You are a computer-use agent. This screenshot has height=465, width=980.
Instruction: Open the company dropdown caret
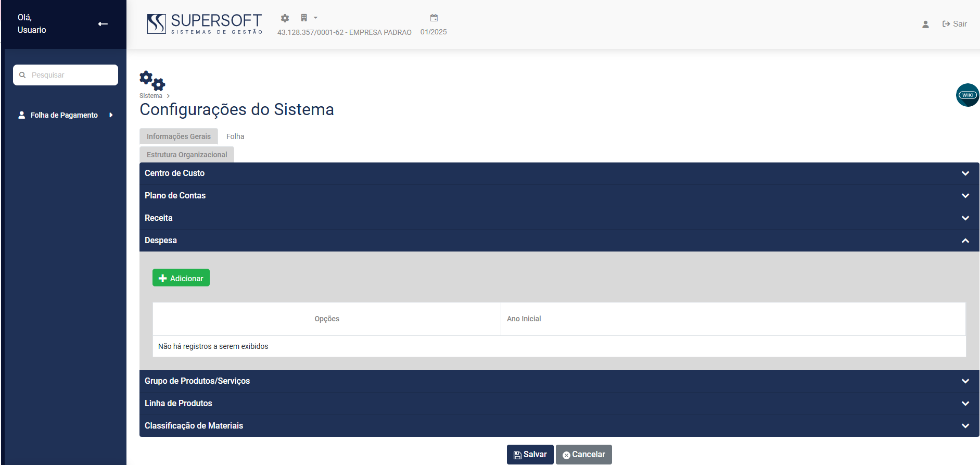(315, 18)
